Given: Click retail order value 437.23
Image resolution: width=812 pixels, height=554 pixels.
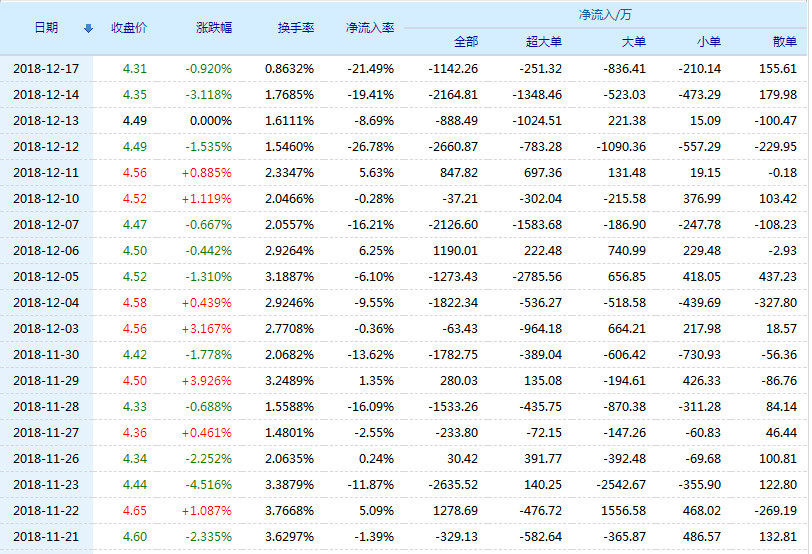Looking at the screenshot, I should tap(778, 276).
